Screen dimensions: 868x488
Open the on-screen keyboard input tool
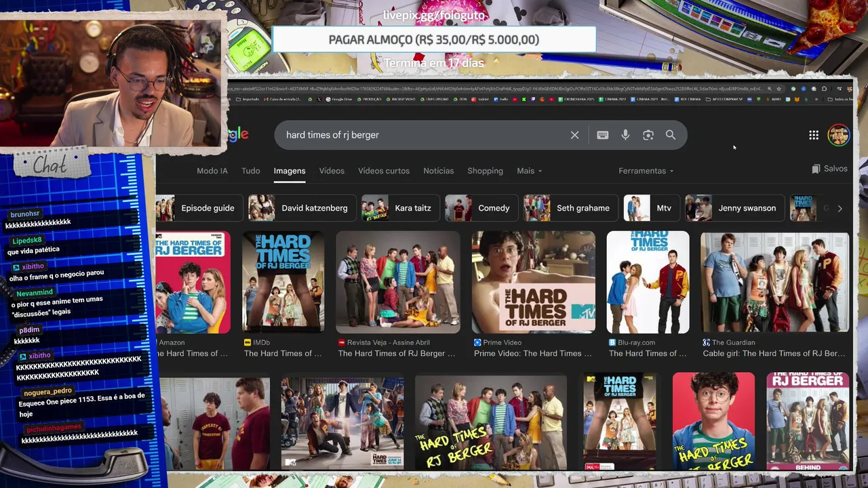(602, 135)
